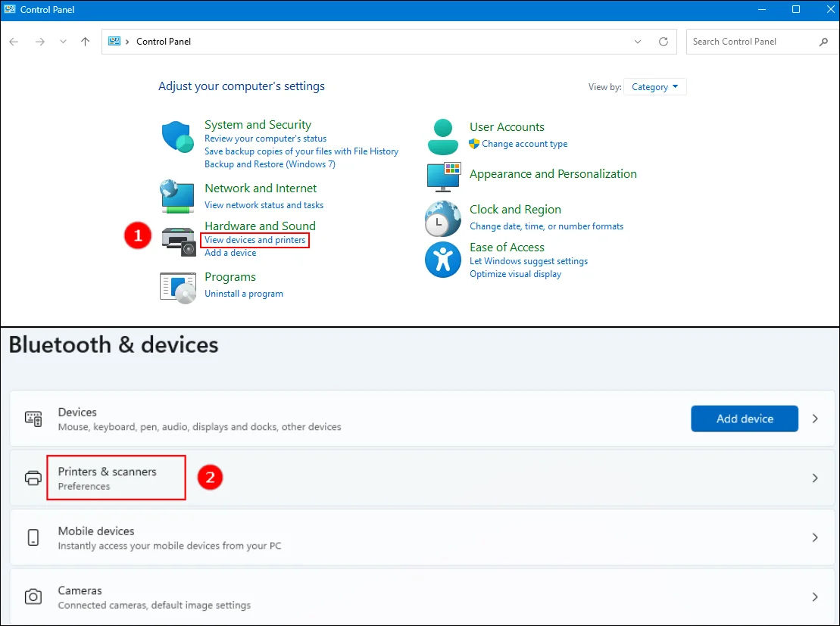Screen dimensions: 840x626
Task: Click View devices and printers link
Action: tap(255, 240)
